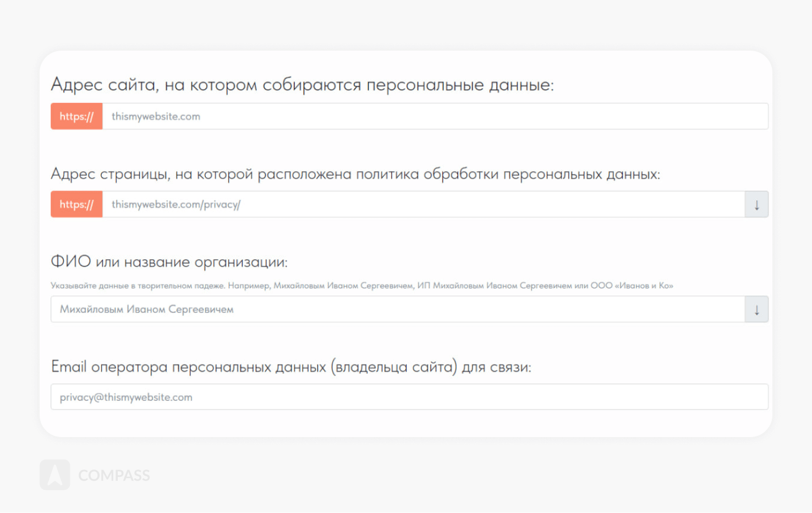
Task: Click the hint 'Указывайте данные в творительном падеже'
Action: click(138, 286)
